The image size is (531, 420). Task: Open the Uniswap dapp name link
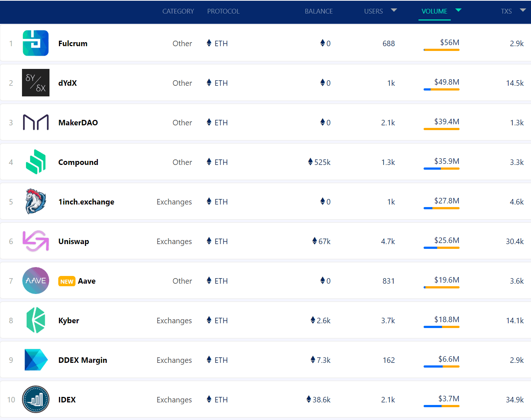(74, 242)
